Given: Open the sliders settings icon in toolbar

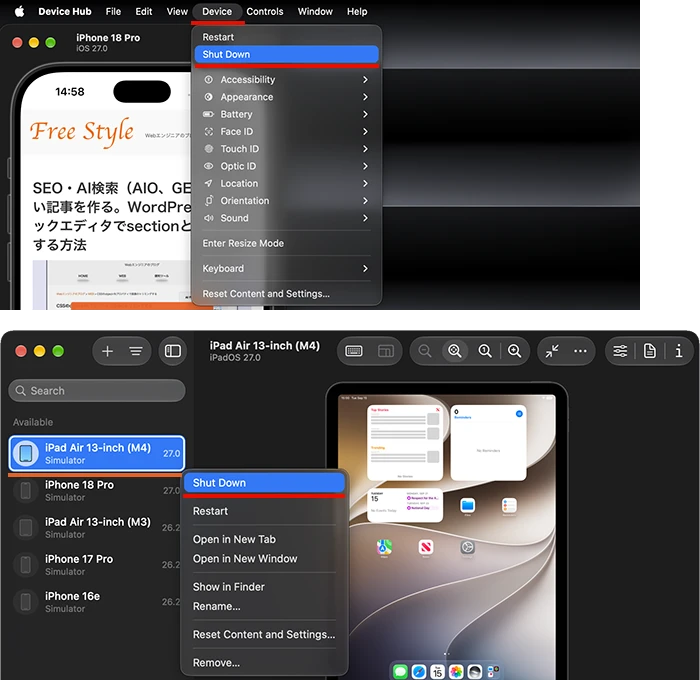Looking at the screenshot, I should (620, 351).
